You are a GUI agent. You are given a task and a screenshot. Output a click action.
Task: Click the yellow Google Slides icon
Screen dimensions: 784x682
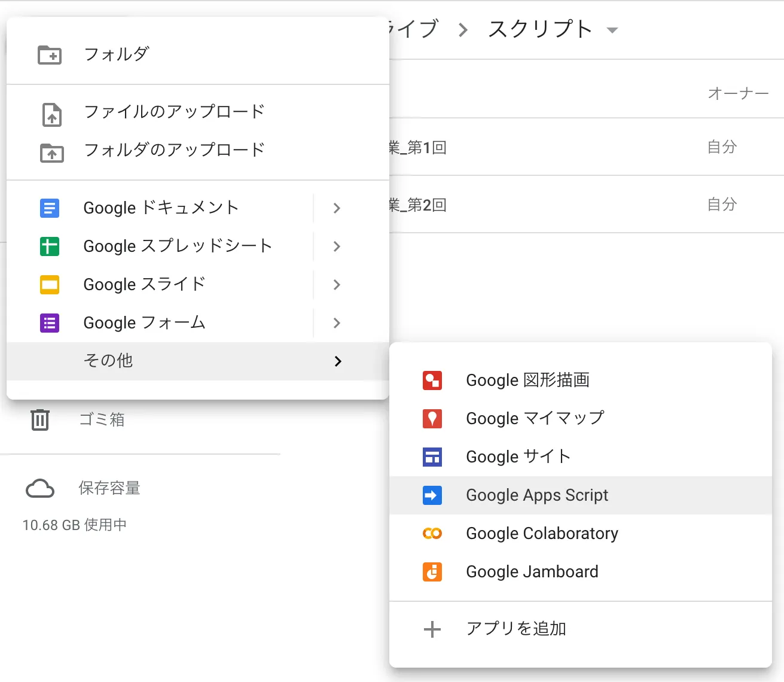(x=50, y=285)
